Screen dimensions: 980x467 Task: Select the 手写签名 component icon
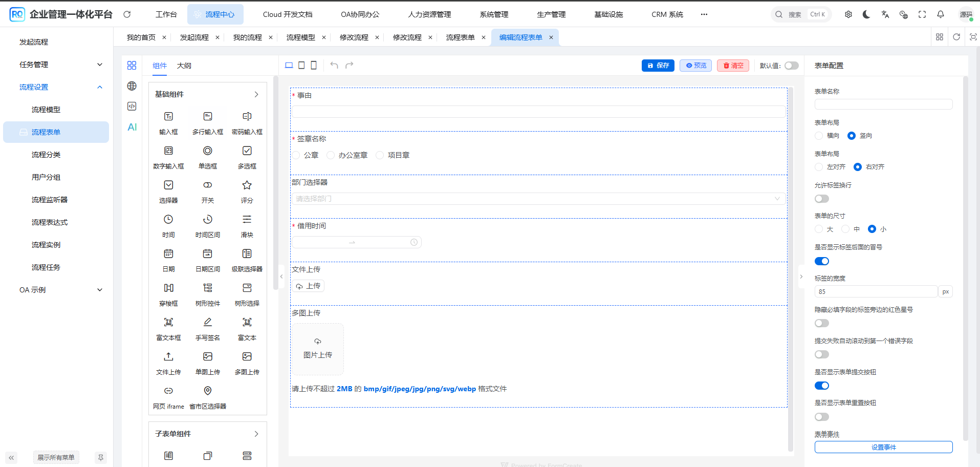pyautogui.click(x=207, y=323)
